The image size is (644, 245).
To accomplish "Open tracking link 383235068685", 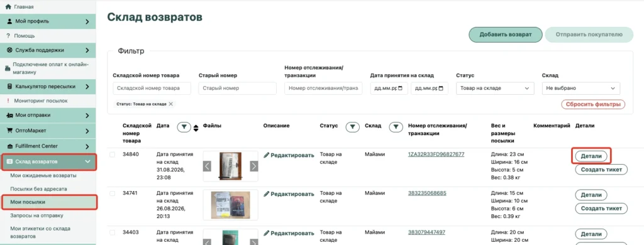I will (427, 193).
